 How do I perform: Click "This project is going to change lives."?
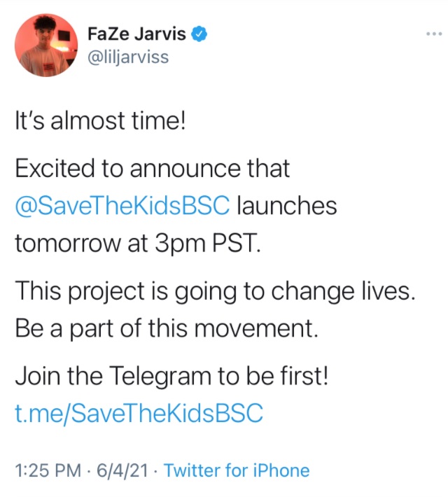tap(215, 291)
